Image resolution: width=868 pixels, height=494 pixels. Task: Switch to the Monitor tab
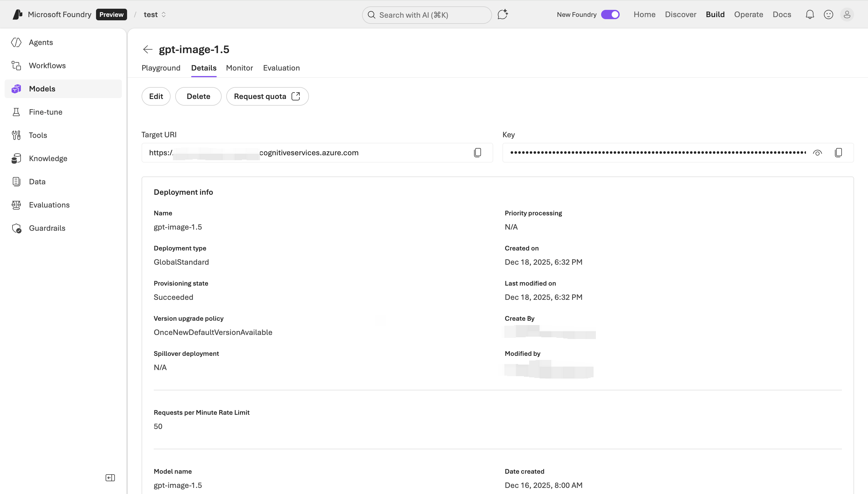239,68
